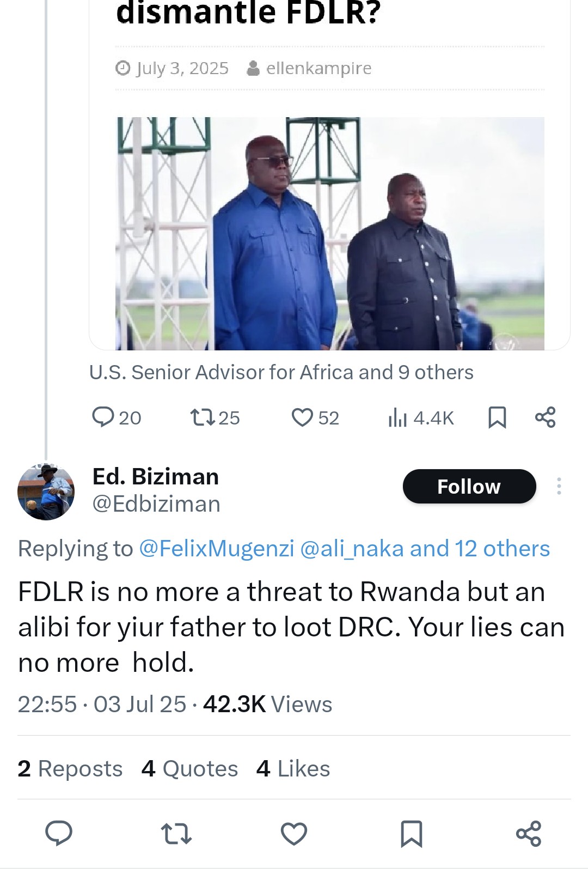Share the parent tweet

tap(545, 417)
